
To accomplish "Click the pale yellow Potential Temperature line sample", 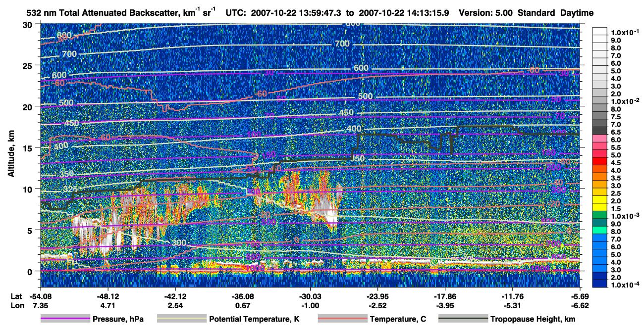I will point(182,319).
